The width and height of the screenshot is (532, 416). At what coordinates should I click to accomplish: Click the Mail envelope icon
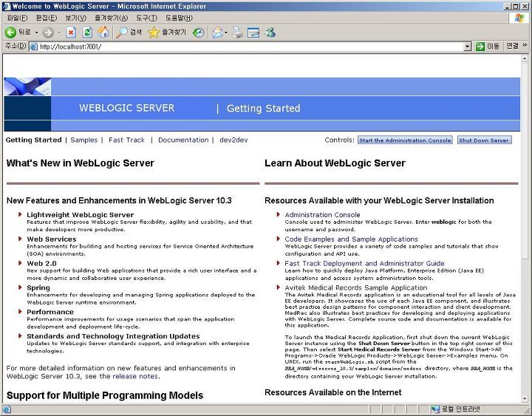tap(217, 33)
